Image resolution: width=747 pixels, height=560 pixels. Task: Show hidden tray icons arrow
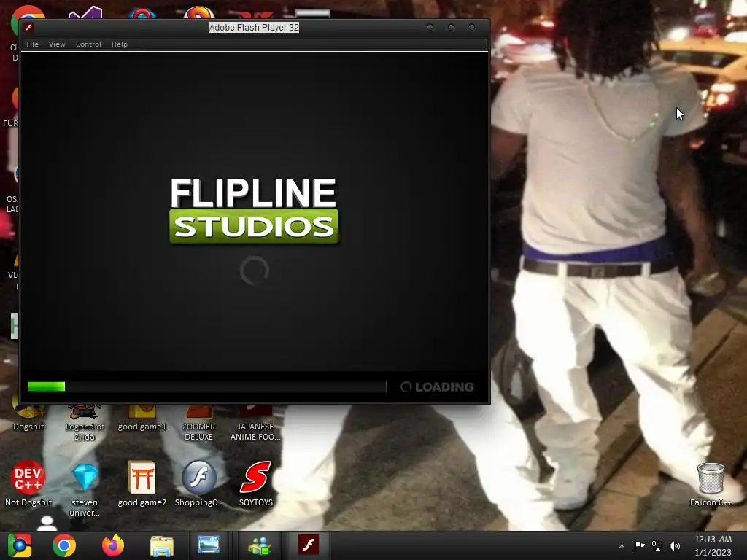click(622, 546)
